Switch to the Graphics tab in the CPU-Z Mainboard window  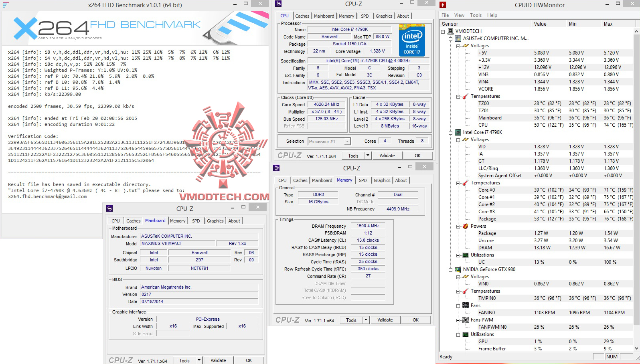coord(215,221)
